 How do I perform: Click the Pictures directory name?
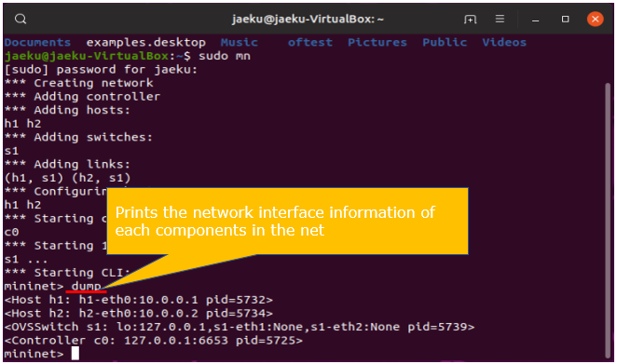tap(377, 42)
